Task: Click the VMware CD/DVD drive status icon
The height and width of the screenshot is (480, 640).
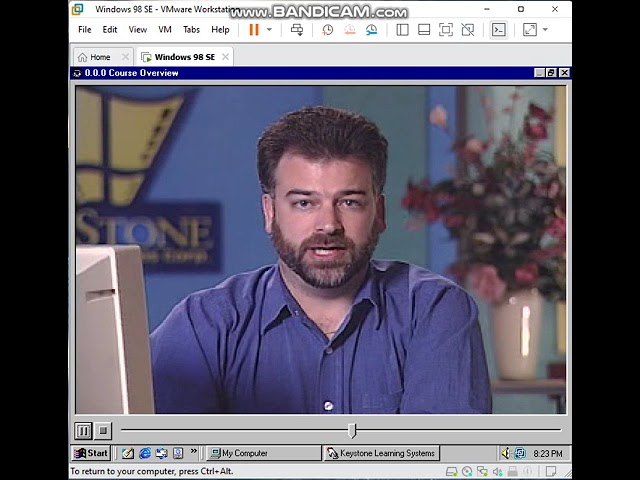Action: (467, 472)
